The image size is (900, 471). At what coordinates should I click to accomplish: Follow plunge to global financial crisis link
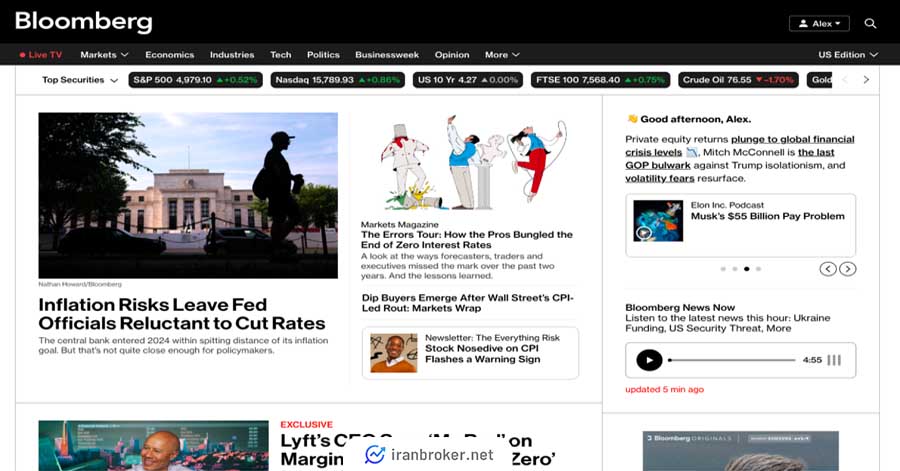[740, 146]
